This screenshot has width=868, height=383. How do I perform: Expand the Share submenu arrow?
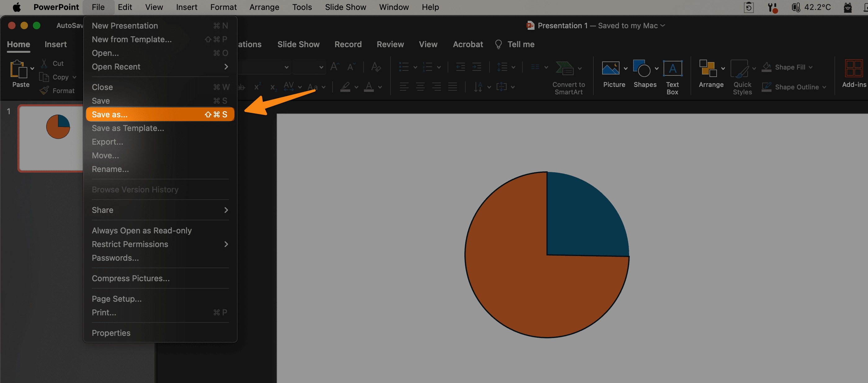tap(226, 210)
